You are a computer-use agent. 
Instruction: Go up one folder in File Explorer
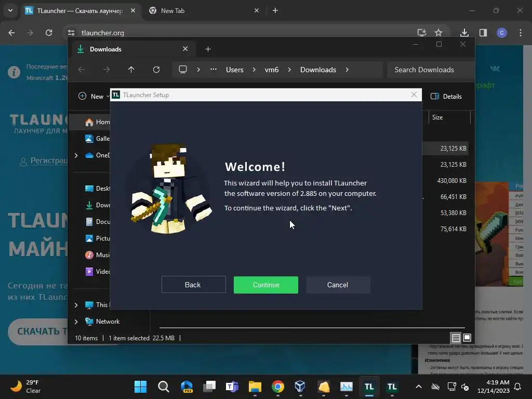click(131, 70)
